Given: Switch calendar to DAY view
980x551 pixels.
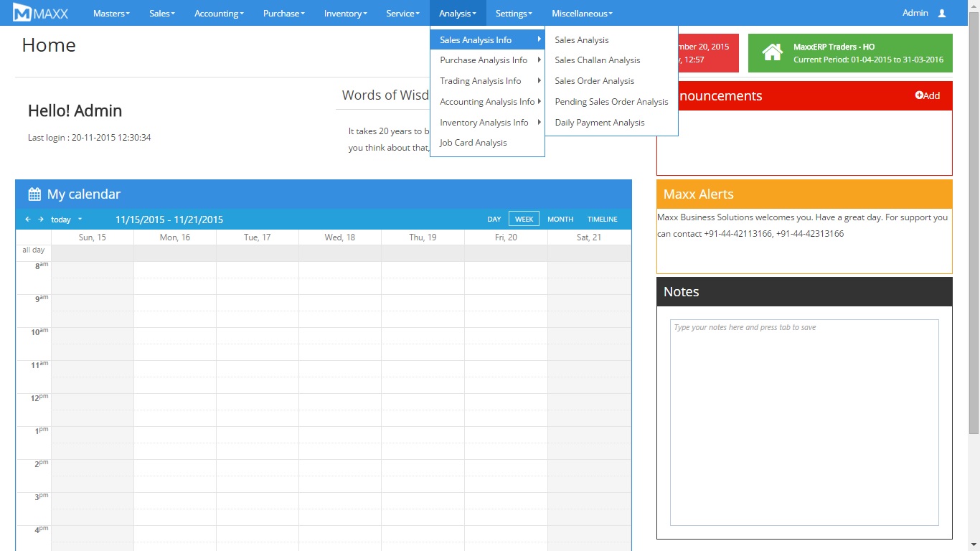Looking at the screenshot, I should coord(494,220).
